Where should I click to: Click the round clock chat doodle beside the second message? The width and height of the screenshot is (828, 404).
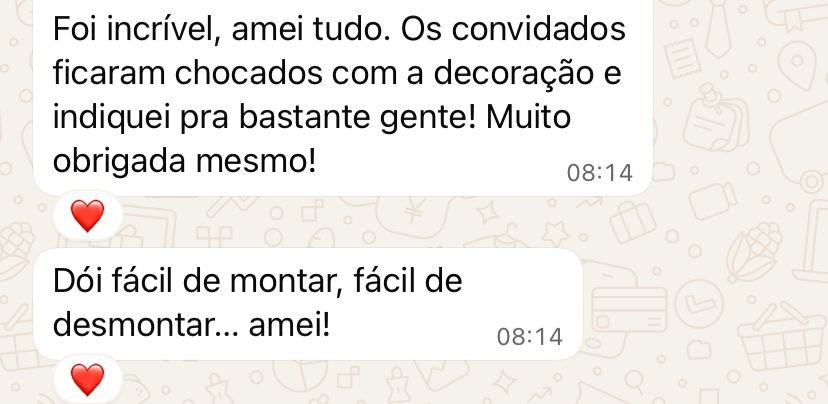(699, 304)
